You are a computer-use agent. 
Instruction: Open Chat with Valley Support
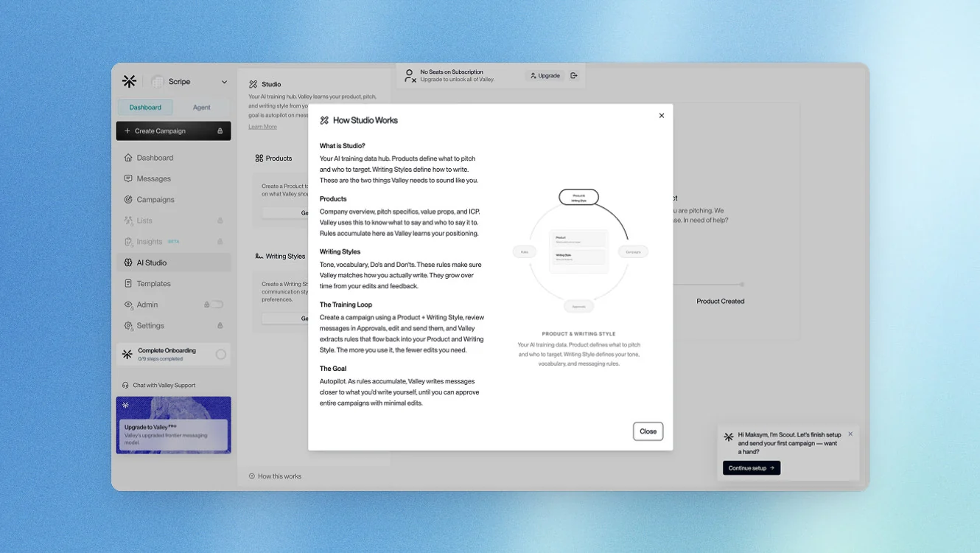coord(158,385)
